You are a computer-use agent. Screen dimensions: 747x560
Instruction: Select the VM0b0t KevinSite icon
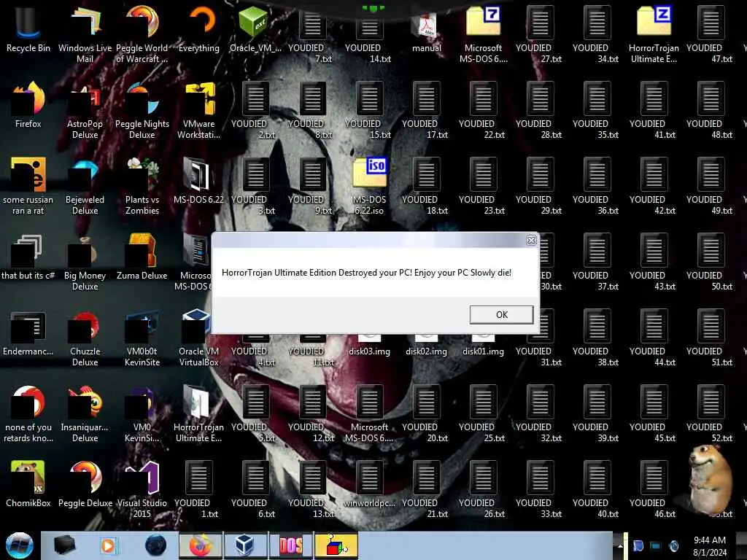pos(142,338)
